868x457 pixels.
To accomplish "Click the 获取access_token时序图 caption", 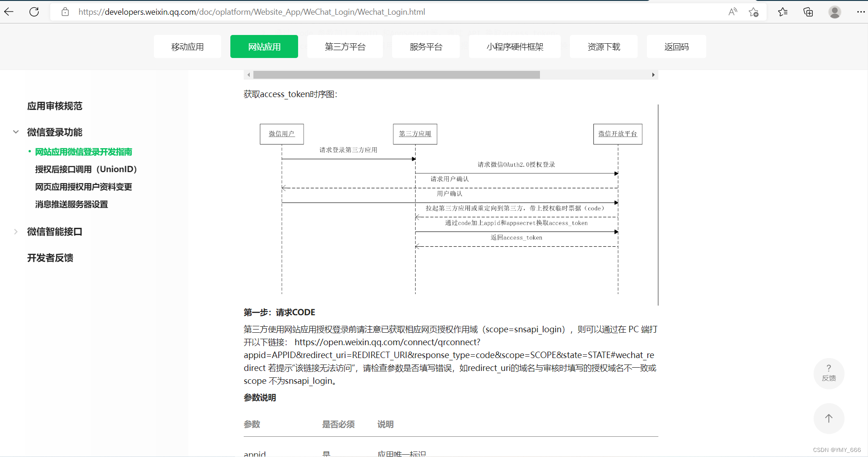I will tap(291, 94).
